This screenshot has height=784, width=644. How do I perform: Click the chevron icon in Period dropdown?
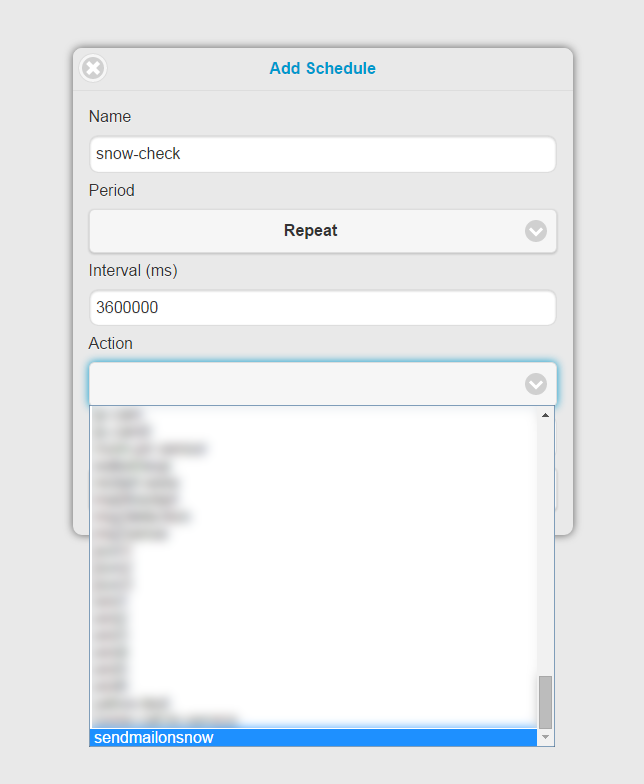(x=536, y=231)
